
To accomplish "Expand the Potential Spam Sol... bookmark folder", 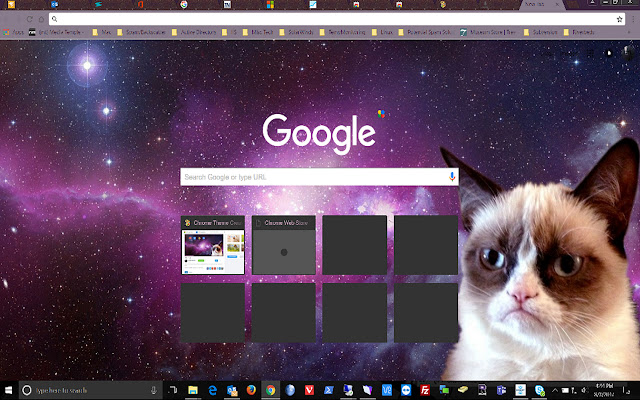I will tap(425, 32).
